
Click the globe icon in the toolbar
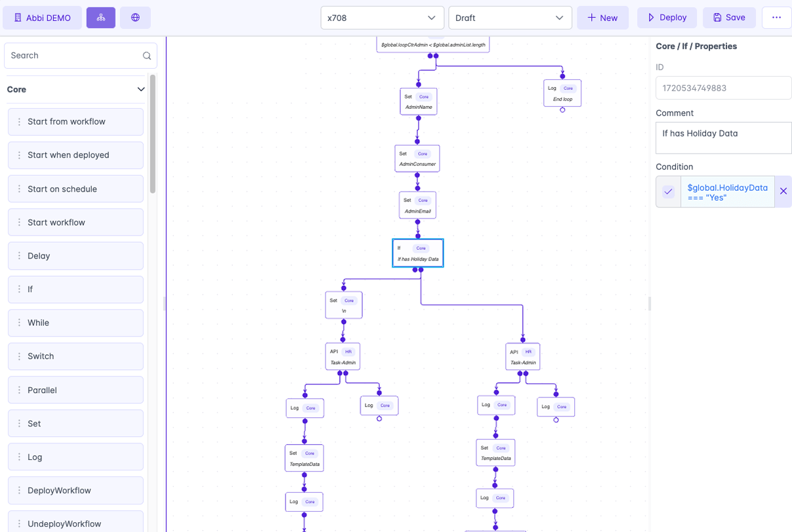tap(135, 18)
